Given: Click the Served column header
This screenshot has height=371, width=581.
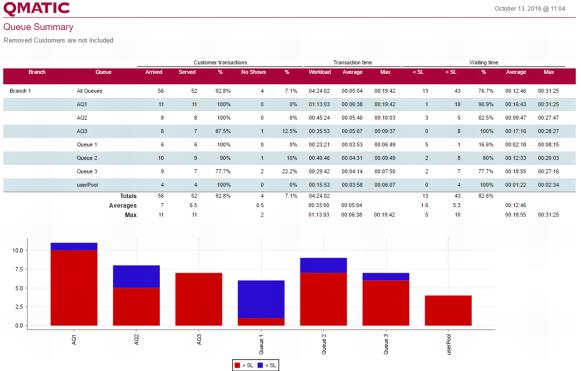Looking at the screenshot, I should click(x=187, y=72).
